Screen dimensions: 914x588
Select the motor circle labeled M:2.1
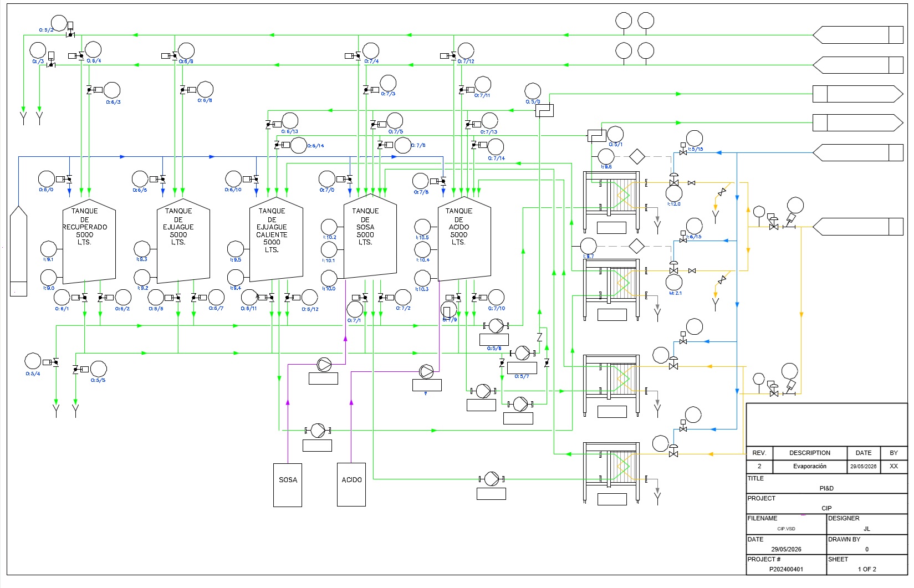(674, 282)
